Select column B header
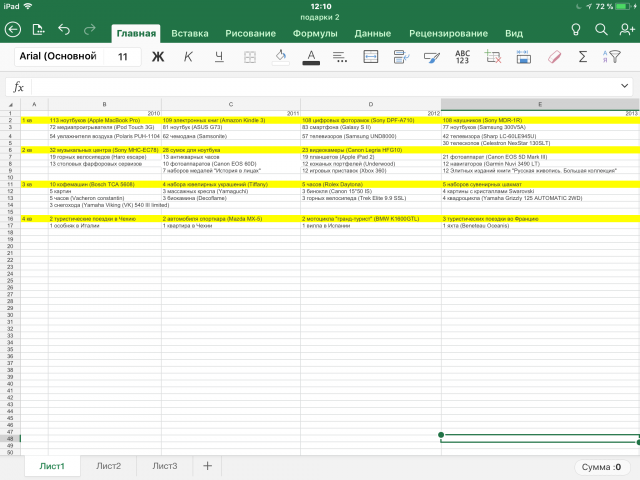Viewport: 640px width, 480px height. point(104,104)
